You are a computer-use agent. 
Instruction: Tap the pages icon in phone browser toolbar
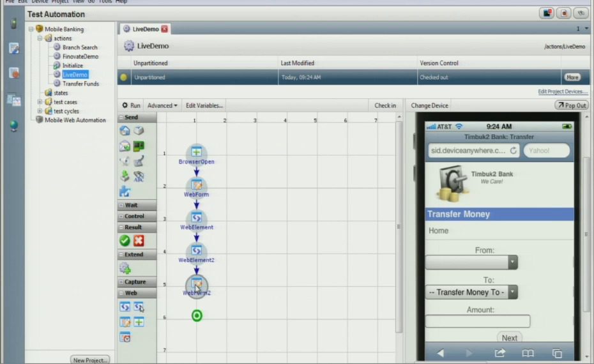coord(557,353)
